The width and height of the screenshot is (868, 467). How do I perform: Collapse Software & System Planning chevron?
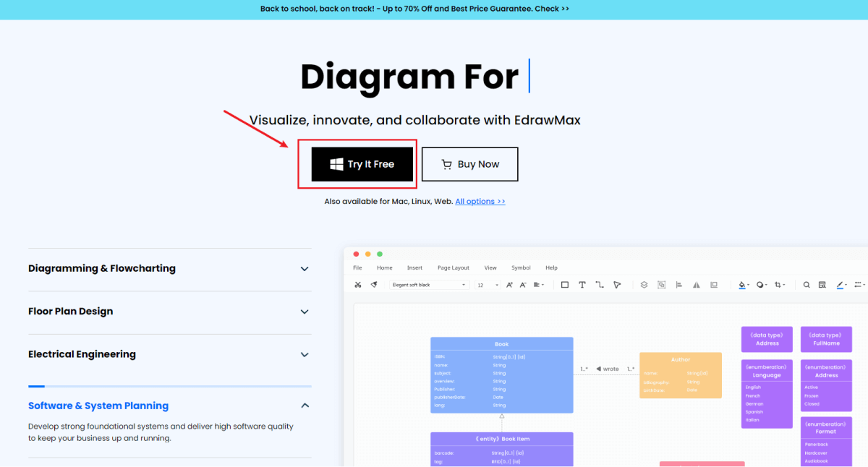[305, 406]
